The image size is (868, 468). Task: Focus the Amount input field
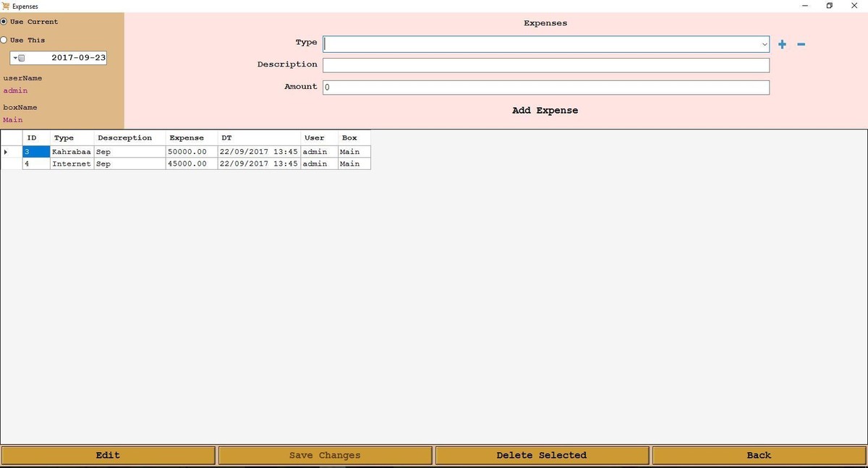pos(546,88)
